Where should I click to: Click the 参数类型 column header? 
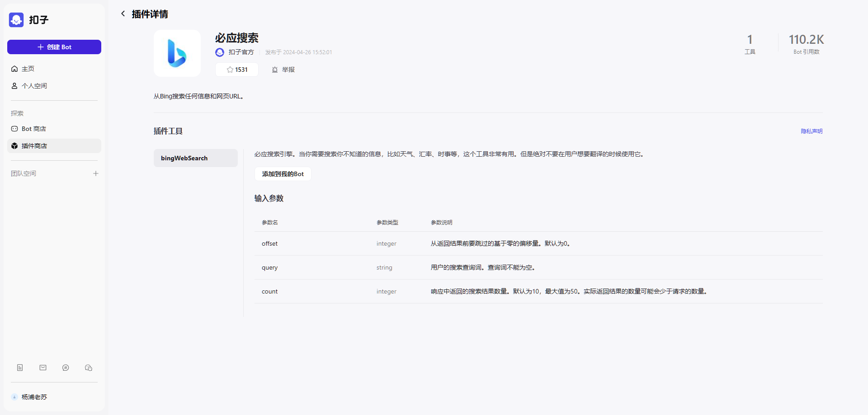387,223
